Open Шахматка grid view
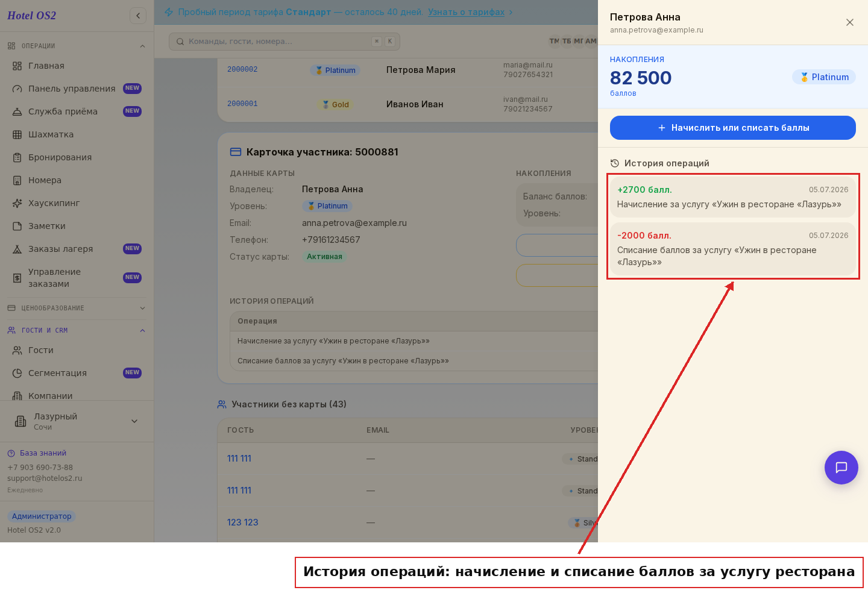 click(77, 134)
